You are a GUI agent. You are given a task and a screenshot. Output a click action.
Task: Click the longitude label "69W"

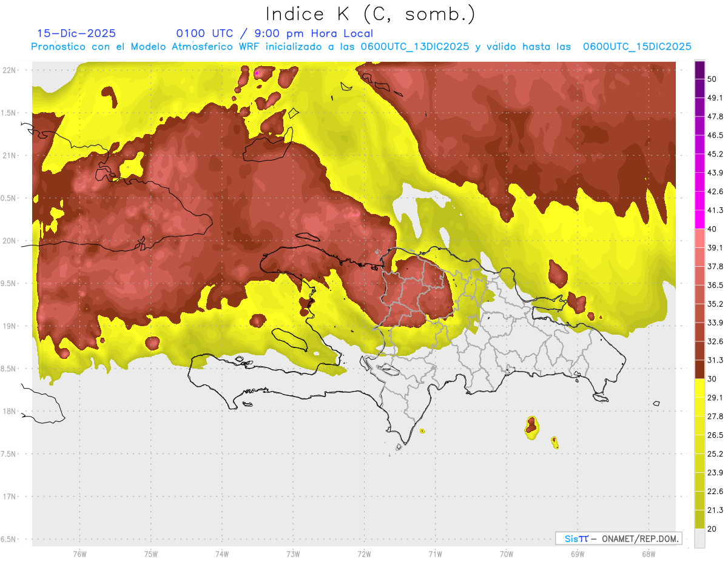[577, 554]
